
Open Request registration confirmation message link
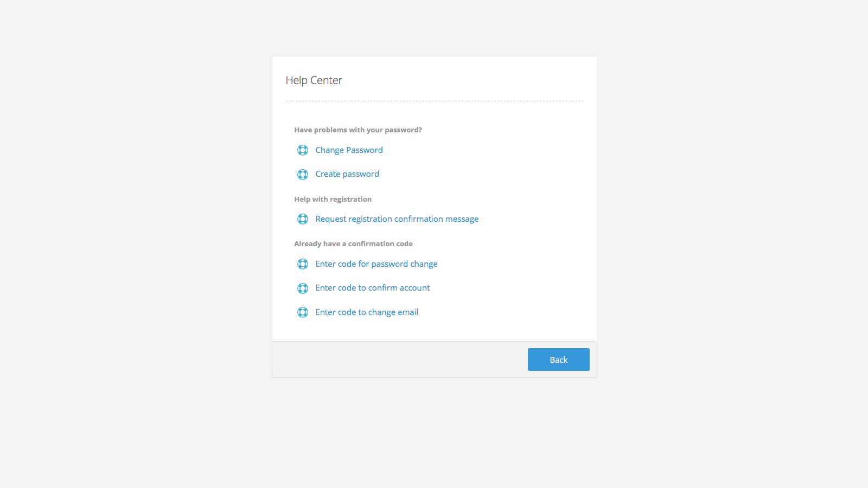[397, 219]
